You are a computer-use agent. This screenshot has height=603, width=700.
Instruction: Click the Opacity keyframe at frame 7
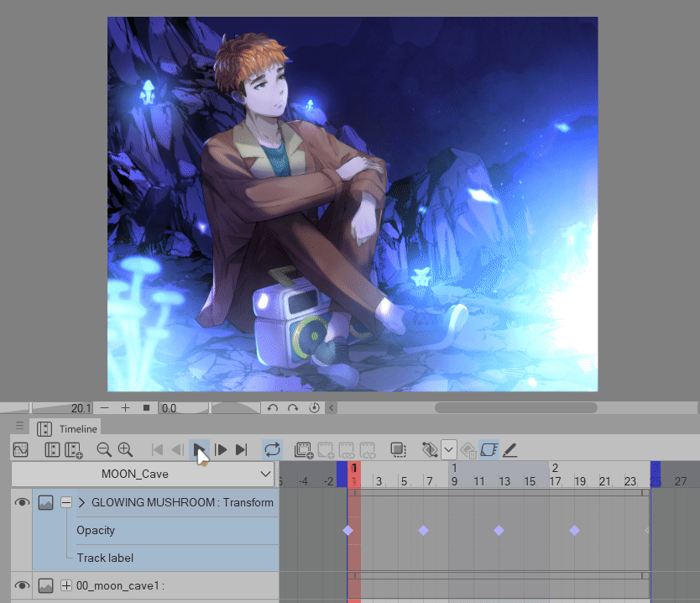423,530
